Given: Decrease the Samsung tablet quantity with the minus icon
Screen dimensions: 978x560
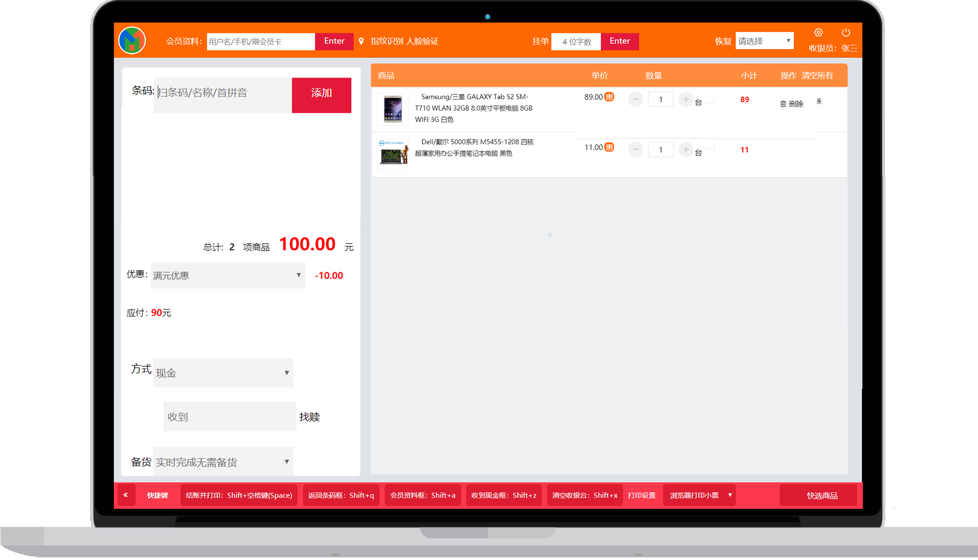Looking at the screenshot, I should (636, 99).
